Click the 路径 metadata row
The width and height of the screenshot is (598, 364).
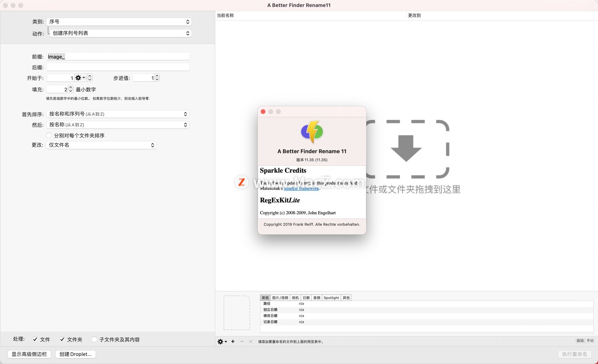click(x=427, y=304)
